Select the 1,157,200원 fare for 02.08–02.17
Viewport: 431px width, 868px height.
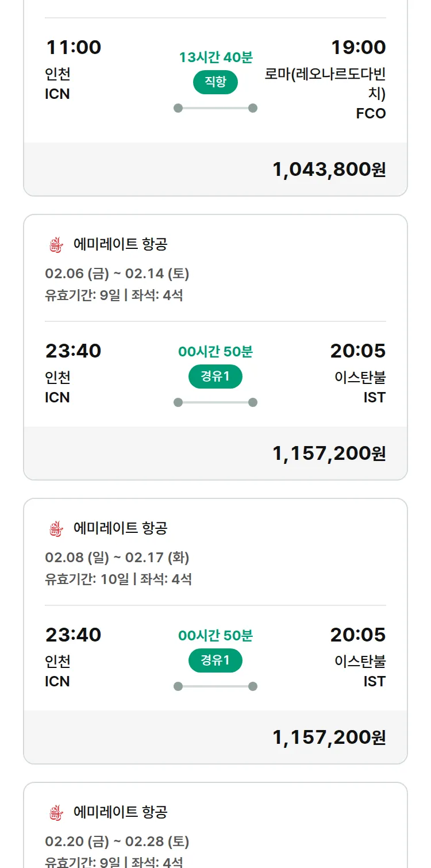tap(329, 738)
